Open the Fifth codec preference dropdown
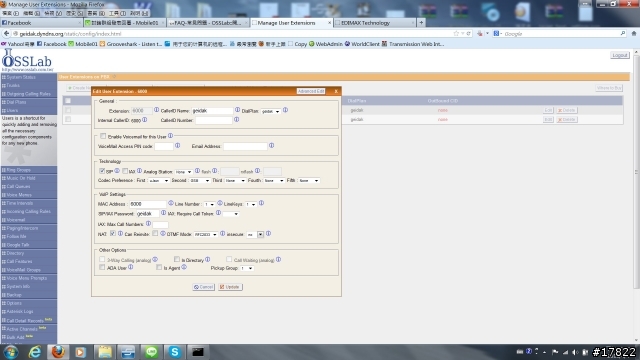This screenshot has width=640, height=360. click(309, 180)
